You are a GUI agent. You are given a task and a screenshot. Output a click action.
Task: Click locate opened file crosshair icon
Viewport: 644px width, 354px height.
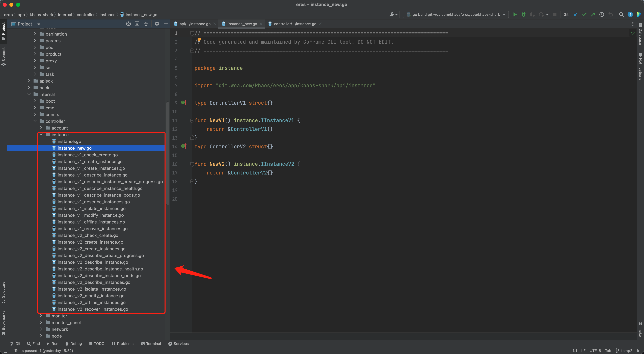128,24
